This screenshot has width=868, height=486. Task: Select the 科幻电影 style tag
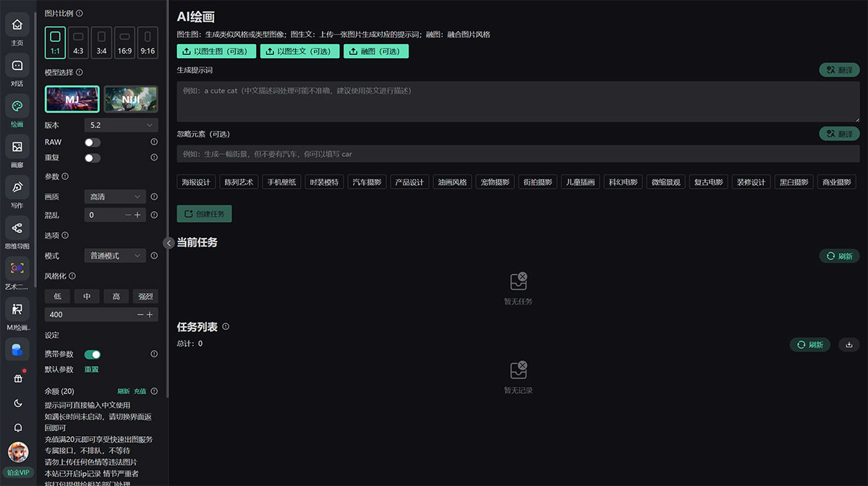pos(623,182)
